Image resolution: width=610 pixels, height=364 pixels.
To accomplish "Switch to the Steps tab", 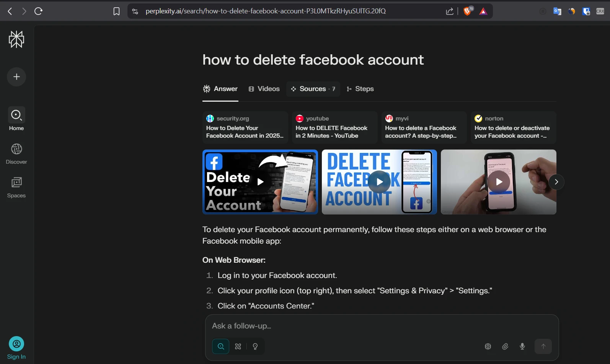I will (x=360, y=89).
